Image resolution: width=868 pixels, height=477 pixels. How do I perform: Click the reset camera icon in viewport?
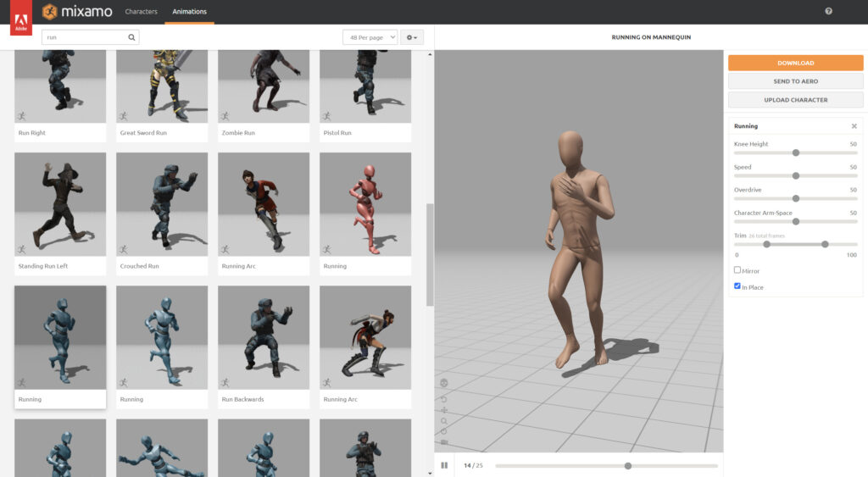coord(443,431)
